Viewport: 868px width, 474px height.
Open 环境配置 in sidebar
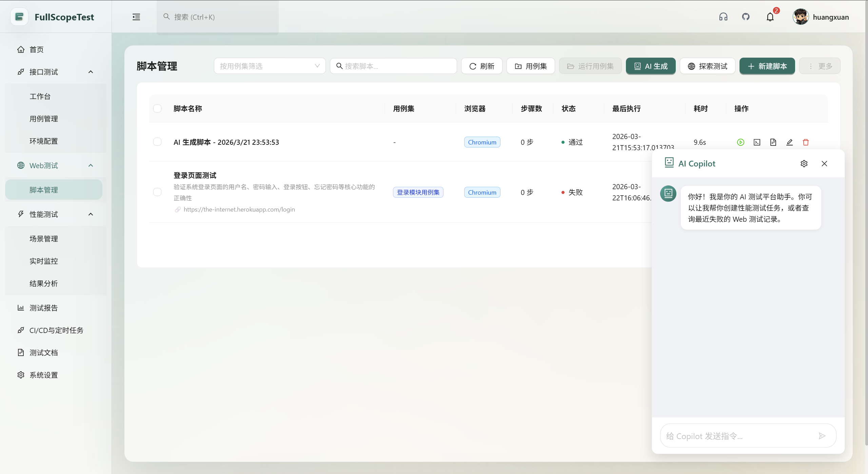click(56, 141)
